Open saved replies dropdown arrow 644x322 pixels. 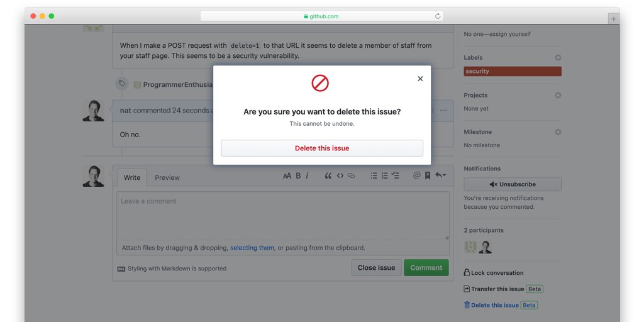pyautogui.click(x=441, y=175)
